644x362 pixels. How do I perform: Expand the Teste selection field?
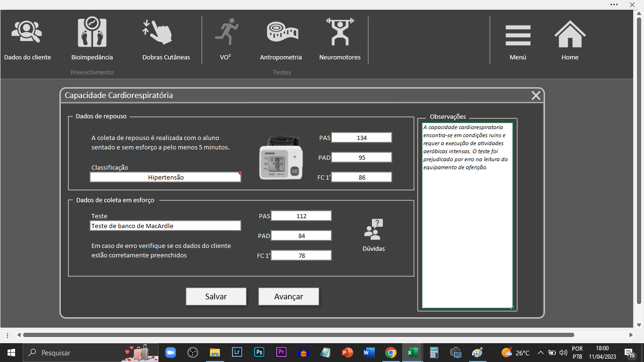165,226
